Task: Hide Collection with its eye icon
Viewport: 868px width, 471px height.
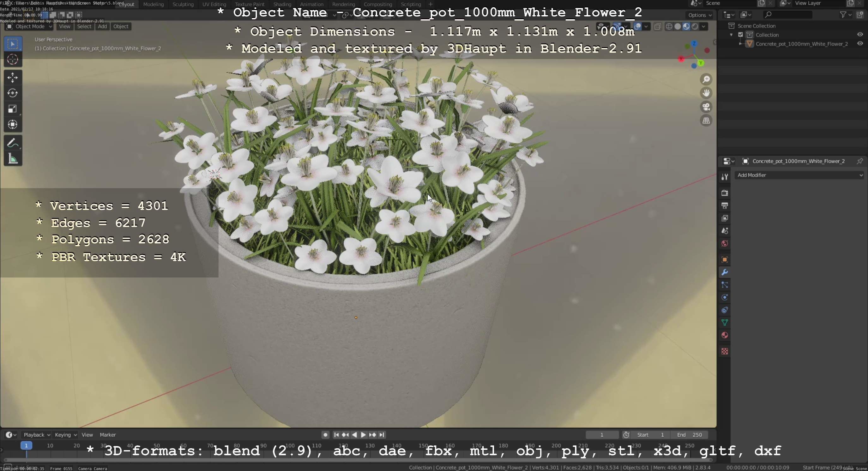Action: click(860, 34)
